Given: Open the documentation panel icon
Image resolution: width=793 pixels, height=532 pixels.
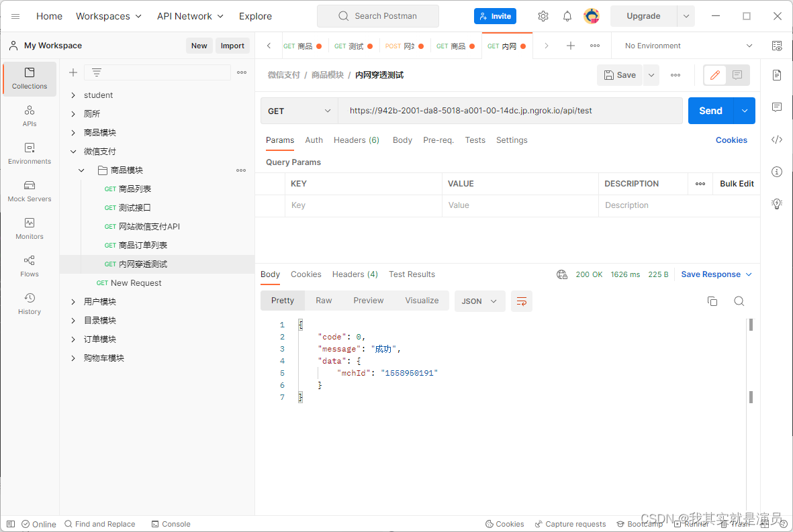Looking at the screenshot, I should click(777, 75).
